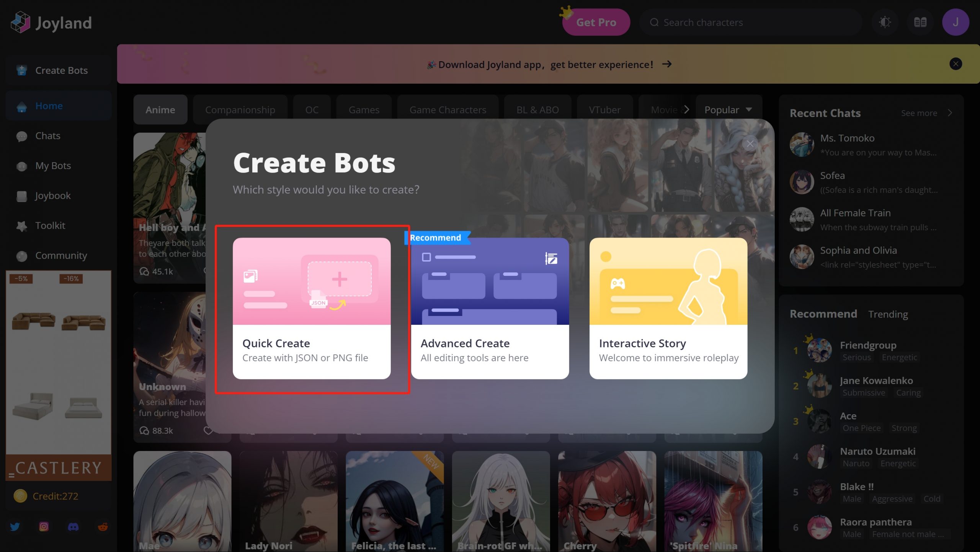
Task: Click Community sidebar icon
Action: 22,256
